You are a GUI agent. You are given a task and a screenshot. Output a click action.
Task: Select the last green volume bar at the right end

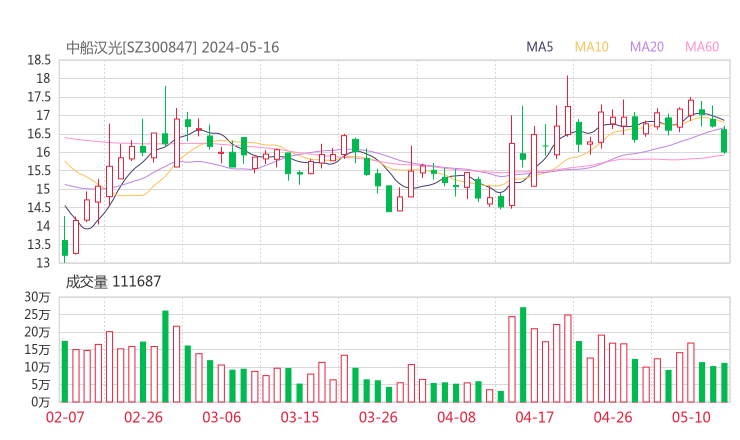click(724, 383)
